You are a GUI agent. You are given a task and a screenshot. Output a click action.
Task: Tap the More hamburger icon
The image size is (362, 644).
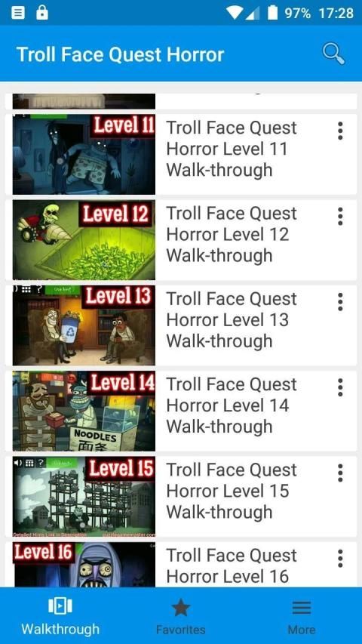tap(302, 608)
